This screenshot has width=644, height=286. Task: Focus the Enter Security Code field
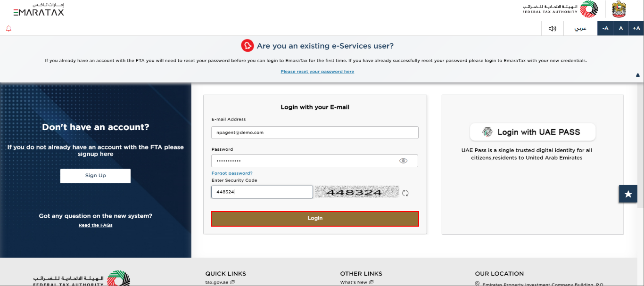[x=262, y=192]
